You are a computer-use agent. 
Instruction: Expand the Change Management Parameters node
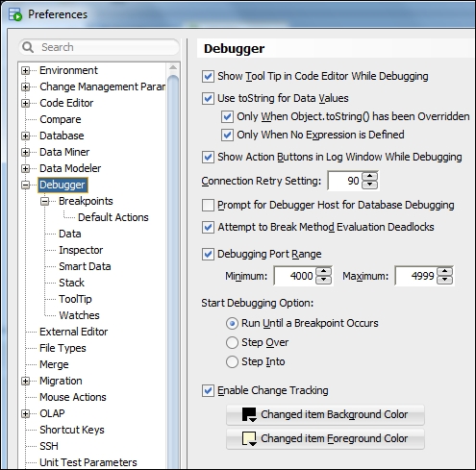pos(25,87)
